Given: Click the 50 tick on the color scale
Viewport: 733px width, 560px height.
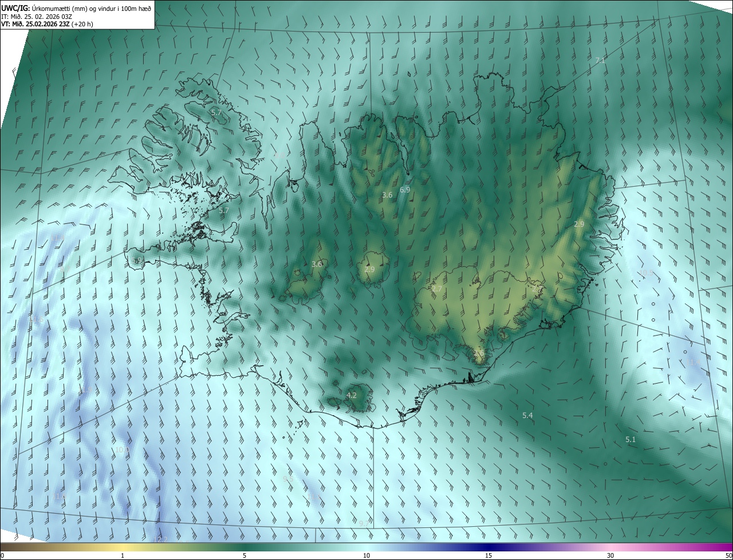Looking at the screenshot, I should coord(728,555).
